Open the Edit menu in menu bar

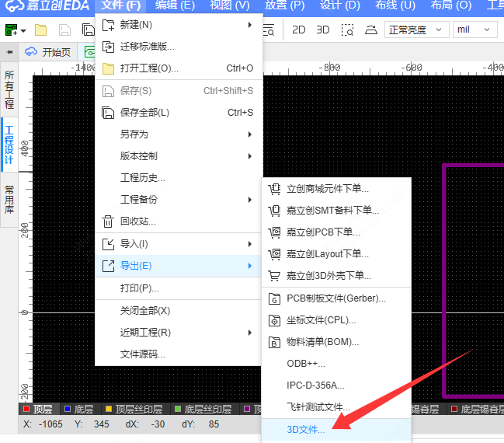(175, 6)
